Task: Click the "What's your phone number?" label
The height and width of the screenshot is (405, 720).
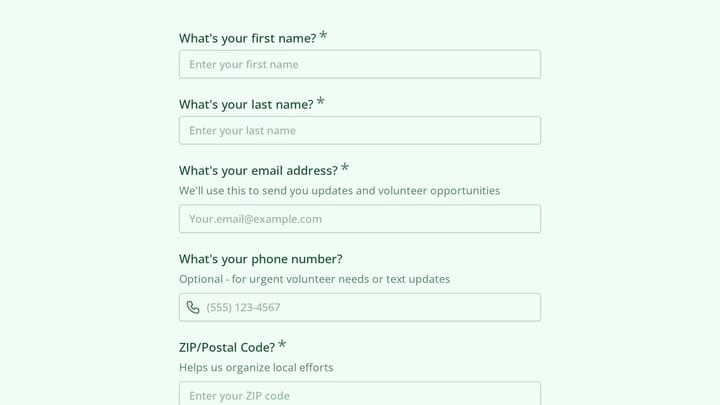Action: tap(261, 259)
